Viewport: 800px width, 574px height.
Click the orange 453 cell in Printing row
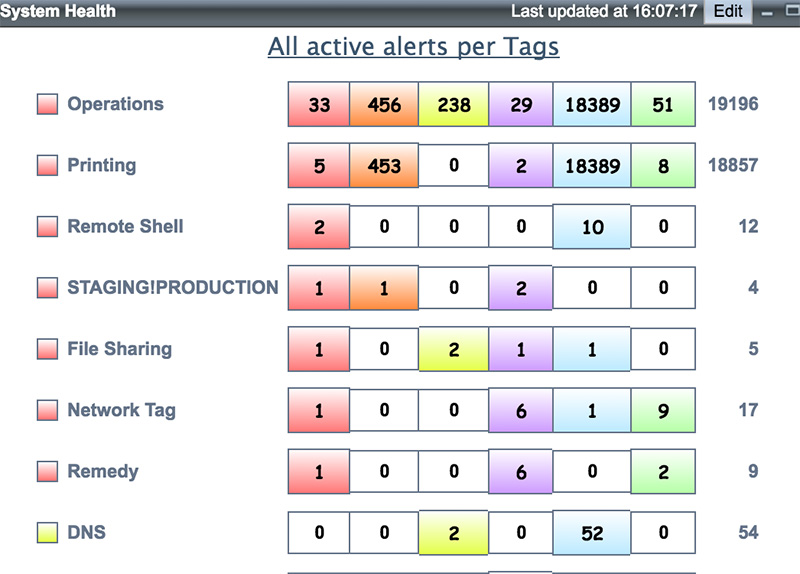click(384, 165)
